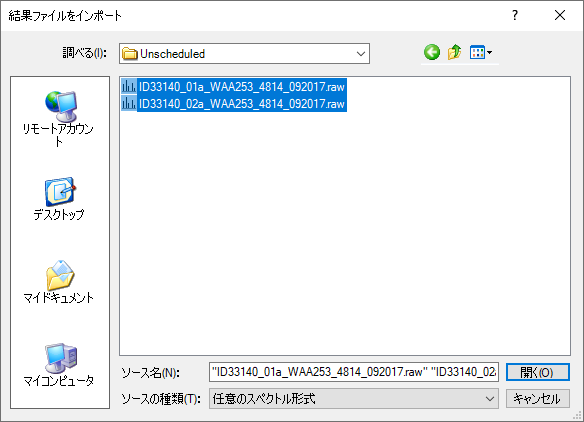Click the green Back navigation arrow icon
Screen dimensions: 584x422
(x=432, y=53)
